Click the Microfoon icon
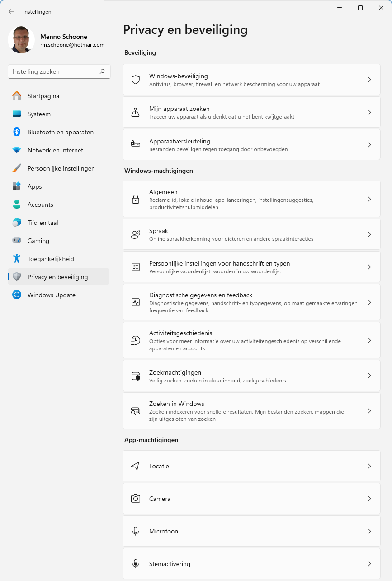The height and width of the screenshot is (581, 392). [x=136, y=531]
